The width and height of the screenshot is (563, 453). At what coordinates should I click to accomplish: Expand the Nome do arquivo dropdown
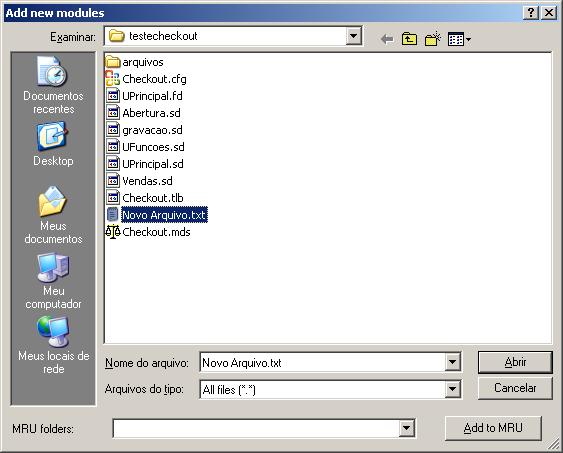pyautogui.click(x=452, y=362)
